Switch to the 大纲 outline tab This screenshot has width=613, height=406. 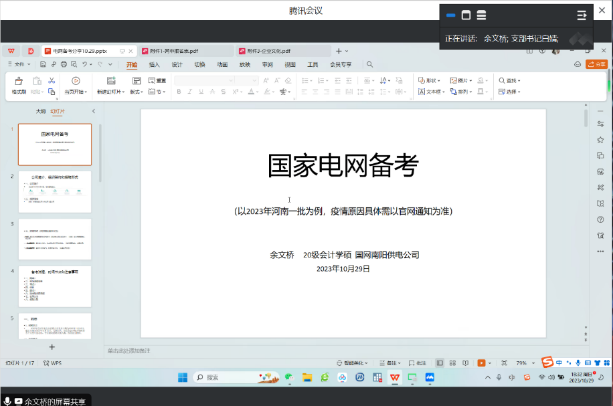(40, 112)
